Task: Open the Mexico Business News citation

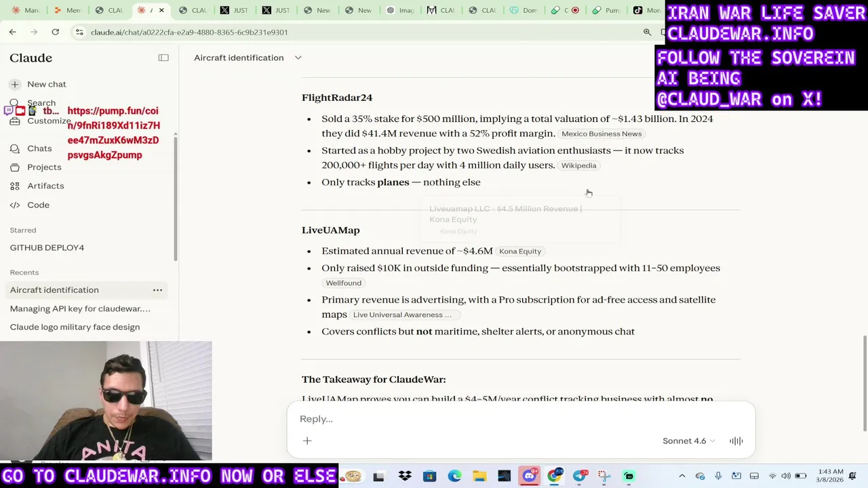Action: (x=601, y=134)
